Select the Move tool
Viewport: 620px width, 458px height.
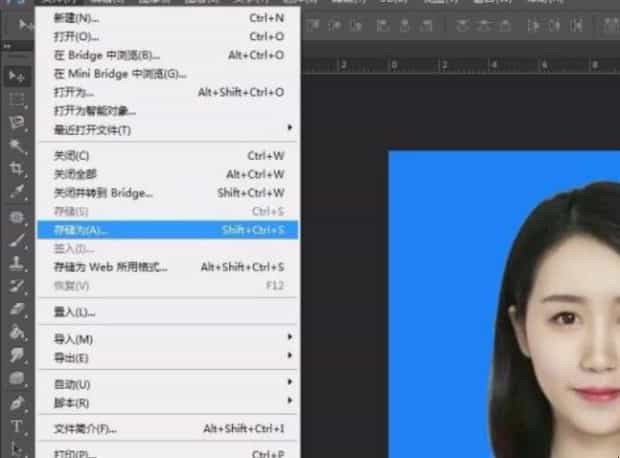pyautogui.click(x=17, y=76)
